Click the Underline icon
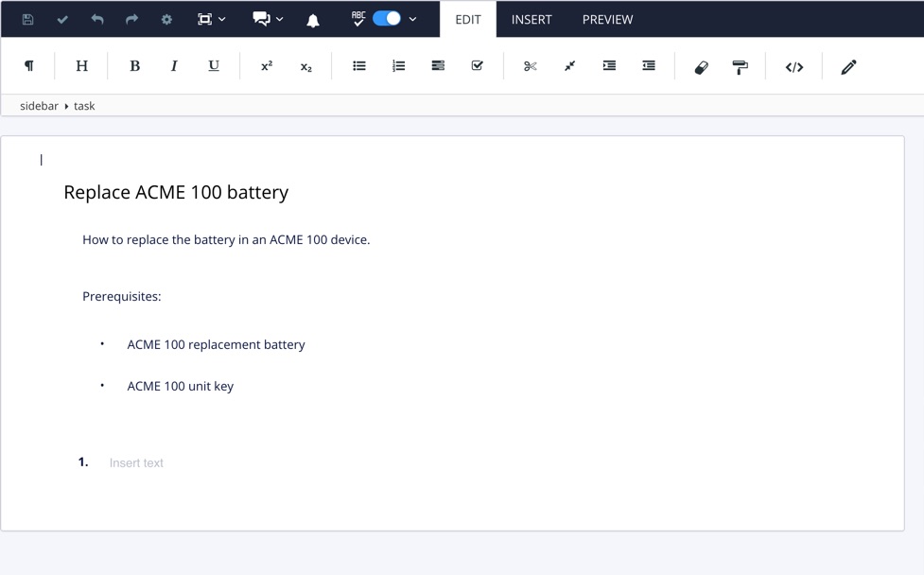The width and height of the screenshot is (924, 575). coord(214,65)
